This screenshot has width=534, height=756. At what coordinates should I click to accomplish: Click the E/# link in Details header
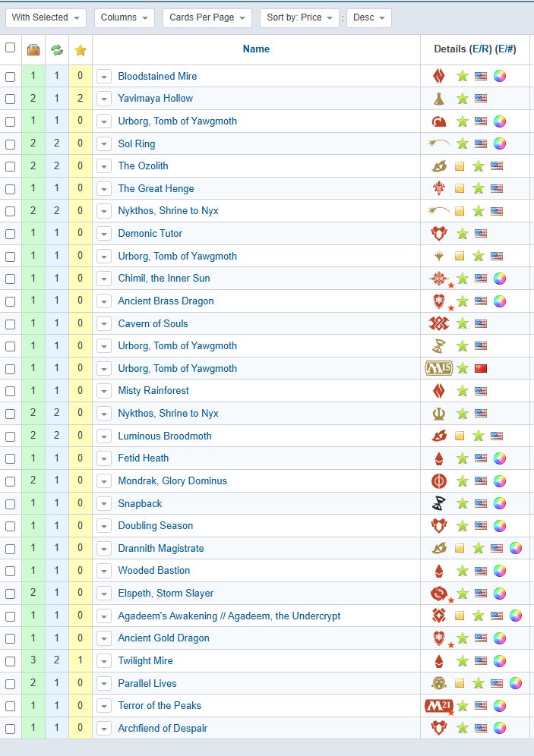[x=506, y=49]
